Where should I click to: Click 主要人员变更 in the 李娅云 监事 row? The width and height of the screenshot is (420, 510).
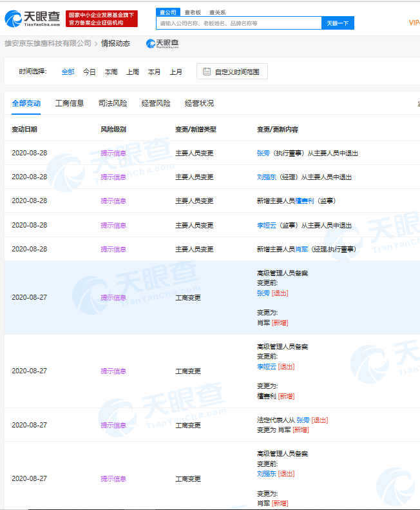[195, 226]
